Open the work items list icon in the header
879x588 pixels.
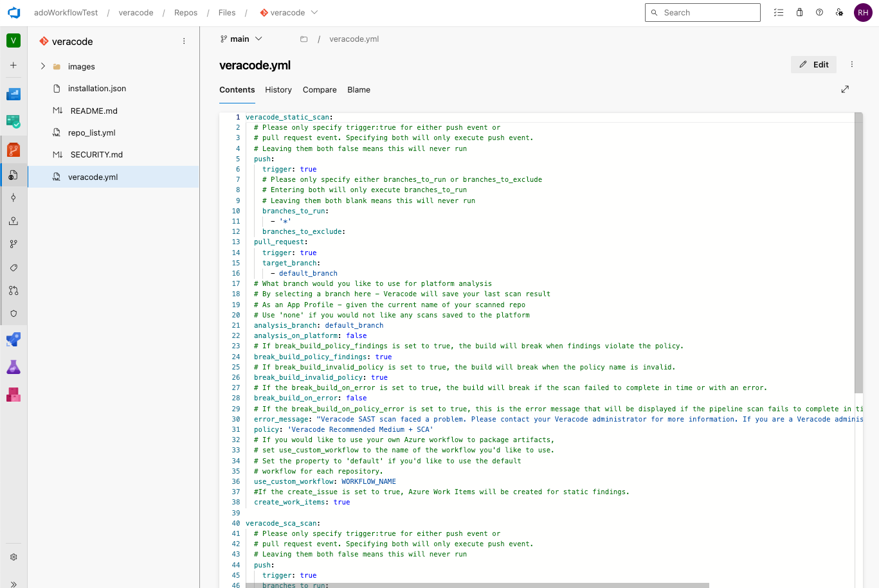tap(779, 12)
